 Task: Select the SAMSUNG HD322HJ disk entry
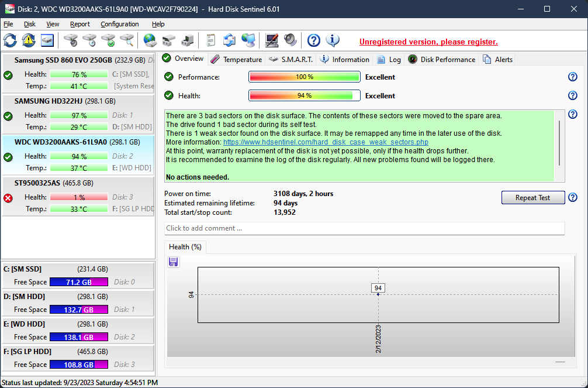(78, 115)
